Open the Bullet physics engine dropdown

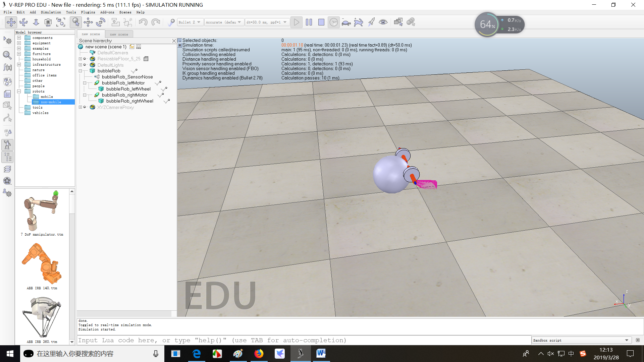(x=190, y=22)
